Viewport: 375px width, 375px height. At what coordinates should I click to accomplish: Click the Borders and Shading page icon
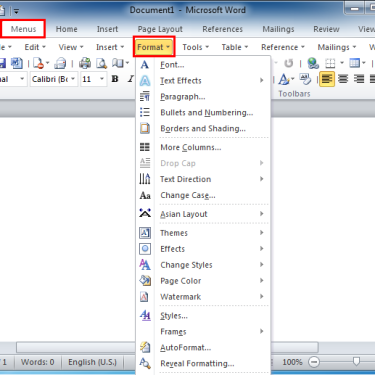point(145,128)
